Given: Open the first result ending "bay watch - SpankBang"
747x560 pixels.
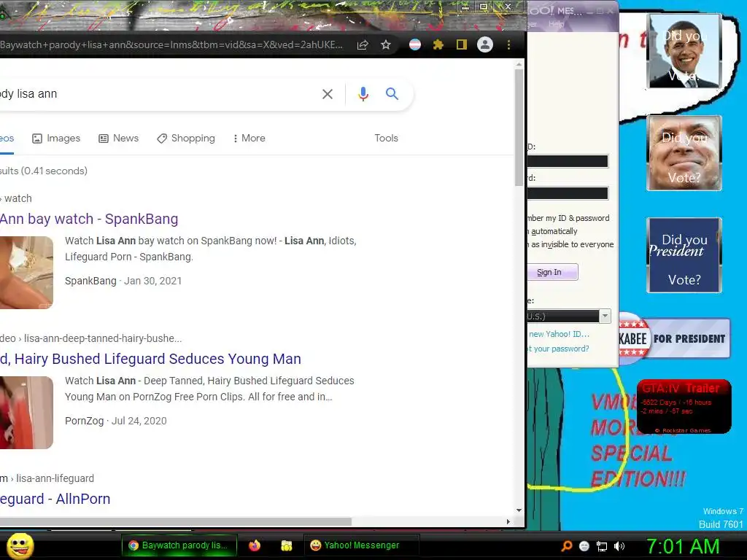Looking at the screenshot, I should [89, 219].
